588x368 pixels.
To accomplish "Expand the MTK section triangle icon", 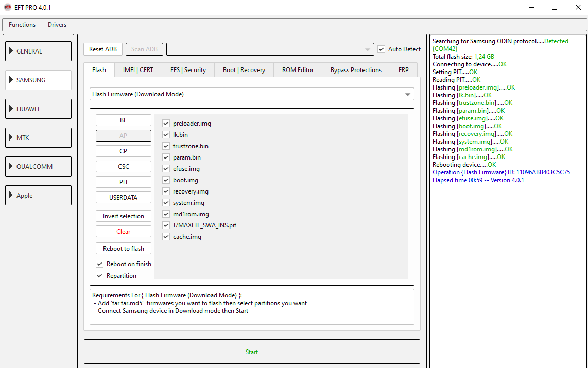I will [11, 137].
